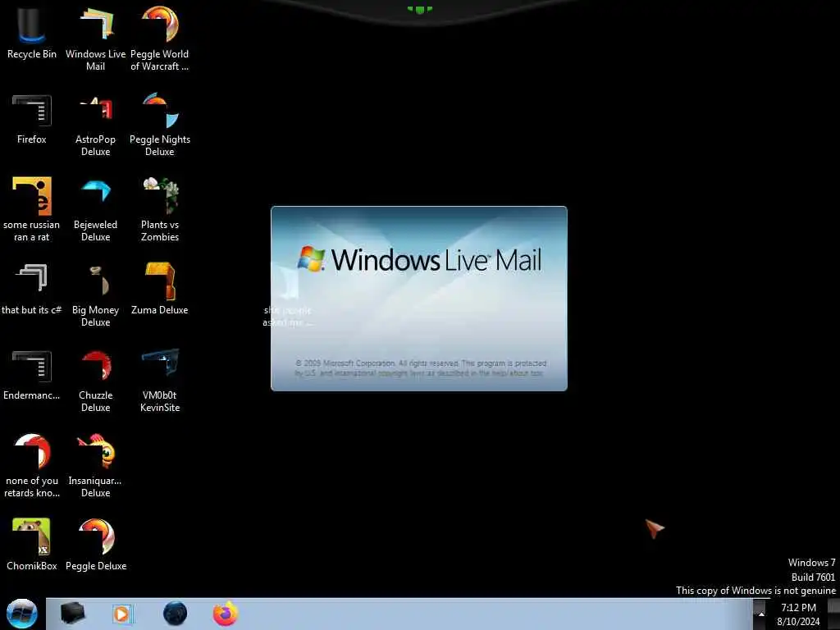Screen dimensions: 840x630
Task: Launch Windows Live Mail desktop shortcut
Action: coord(95,38)
